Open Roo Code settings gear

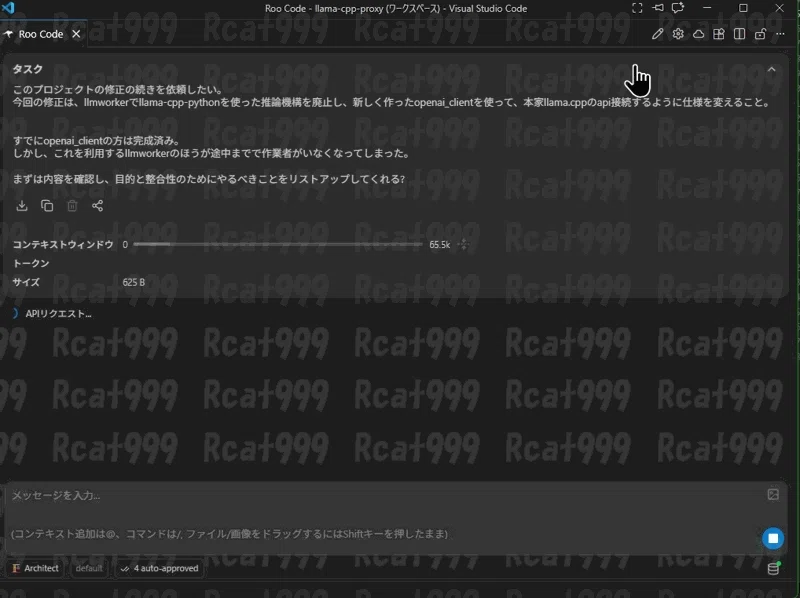pyautogui.click(x=678, y=34)
